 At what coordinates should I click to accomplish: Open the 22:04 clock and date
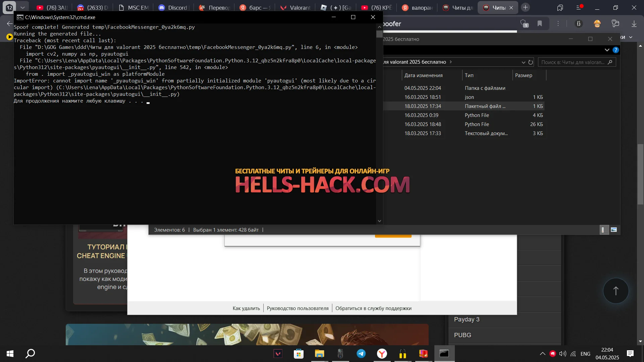coord(607,354)
